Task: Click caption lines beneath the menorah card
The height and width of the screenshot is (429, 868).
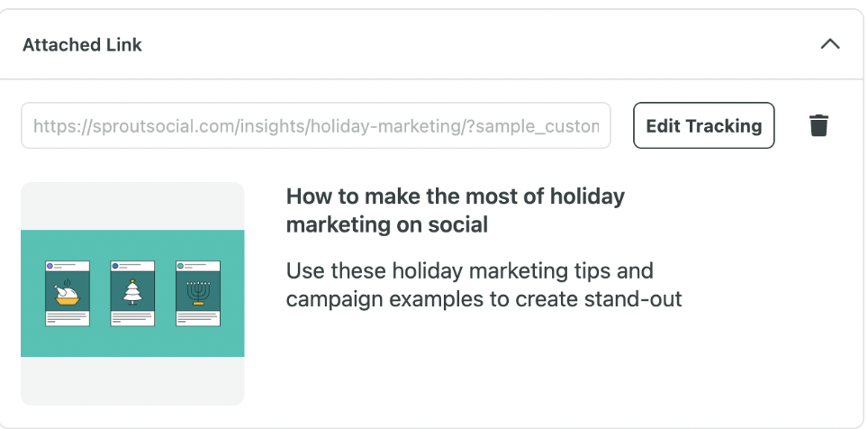Action: (197, 317)
